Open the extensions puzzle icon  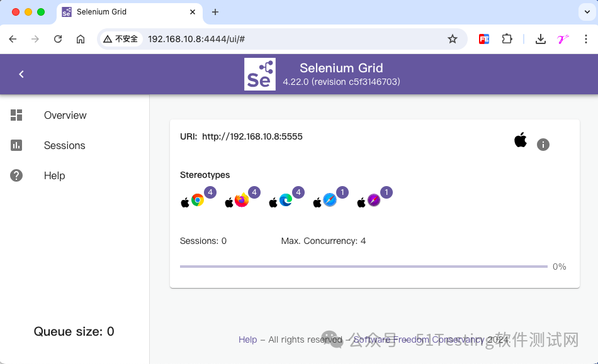point(507,39)
